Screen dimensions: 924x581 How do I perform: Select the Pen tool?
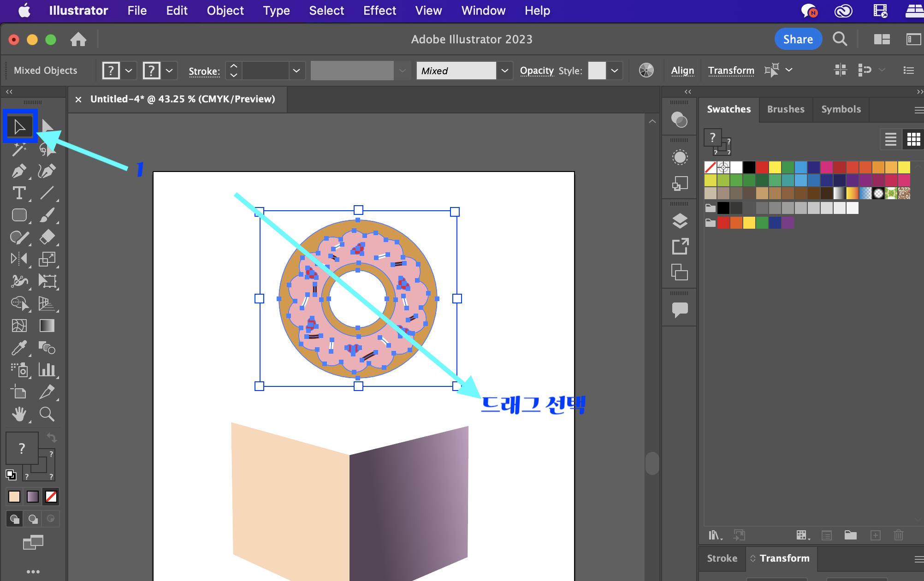tap(18, 171)
